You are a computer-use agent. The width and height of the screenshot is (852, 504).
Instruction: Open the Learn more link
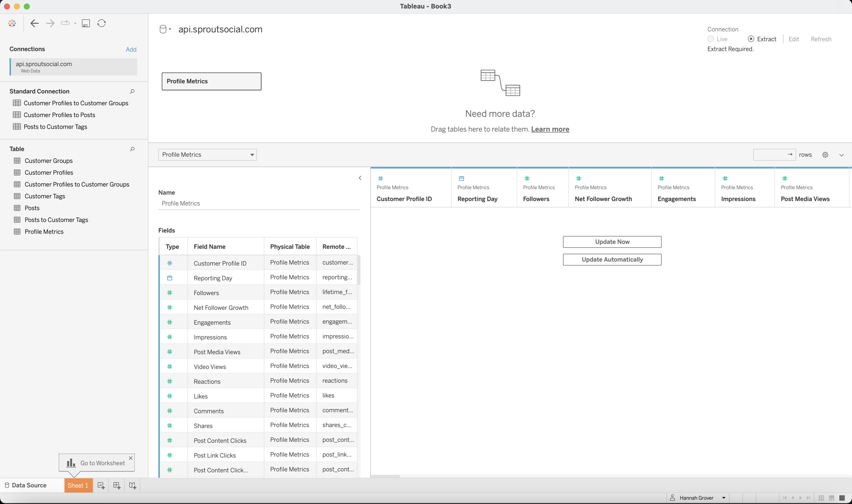[550, 129]
